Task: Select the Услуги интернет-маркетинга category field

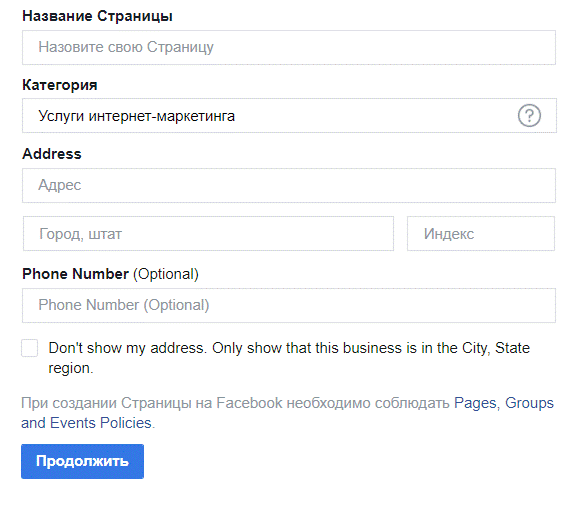Action: [289, 116]
